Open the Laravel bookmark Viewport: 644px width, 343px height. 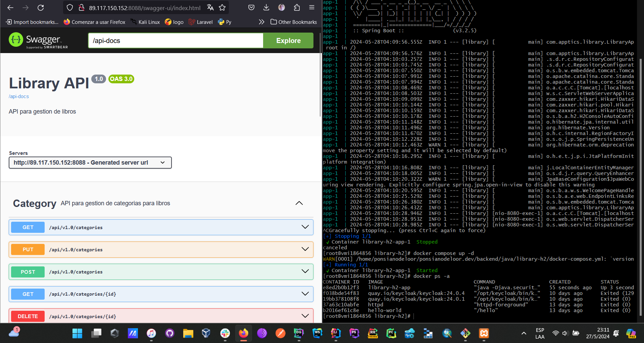tap(201, 22)
